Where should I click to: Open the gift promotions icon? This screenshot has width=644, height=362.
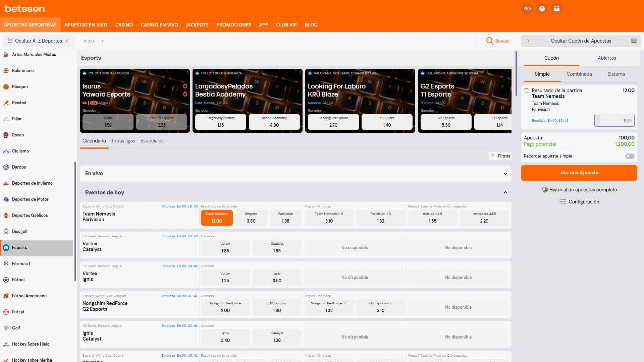point(557,9)
